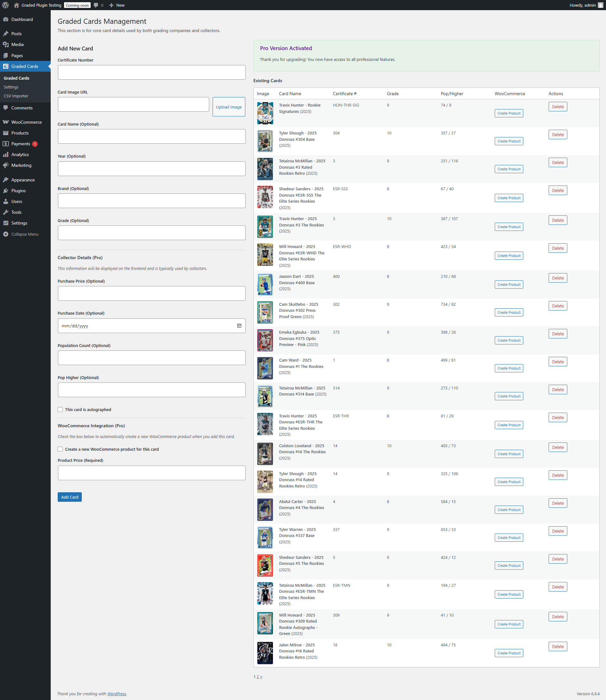Open the Purchase Date calendar picker
606x700 pixels.
click(x=239, y=325)
